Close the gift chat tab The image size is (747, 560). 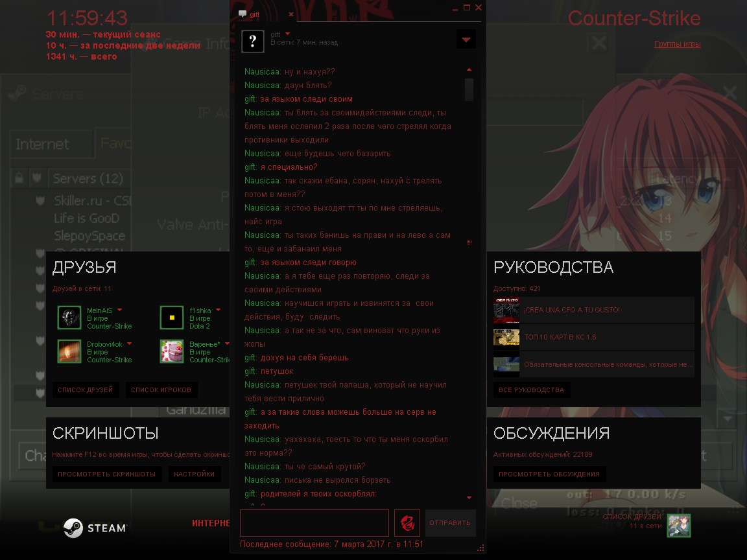[290, 14]
